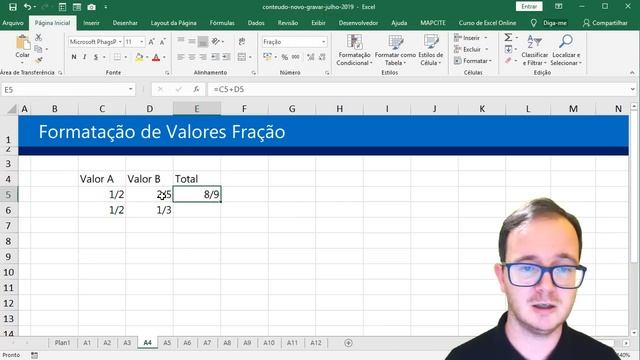
Task: Center text horizontally
Action: [191, 57]
